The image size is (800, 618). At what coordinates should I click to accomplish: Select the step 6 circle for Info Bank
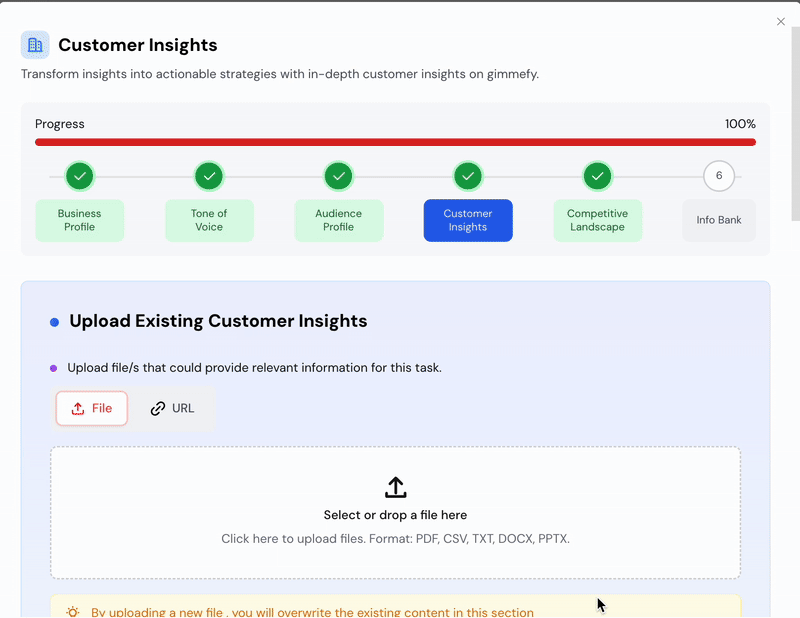(718, 176)
